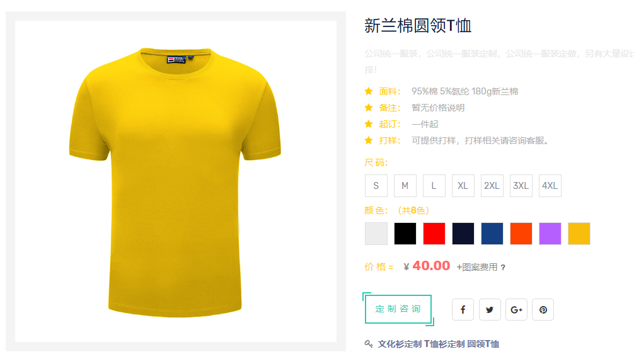Image resolution: width=634 pixels, height=364 pixels.
Task: Select size S
Action: 376,186
